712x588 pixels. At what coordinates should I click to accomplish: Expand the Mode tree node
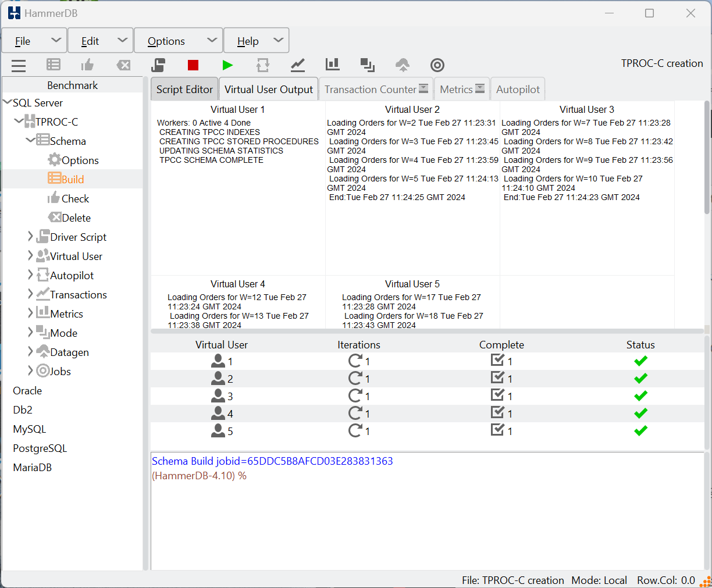pyautogui.click(x=30, y=332)
